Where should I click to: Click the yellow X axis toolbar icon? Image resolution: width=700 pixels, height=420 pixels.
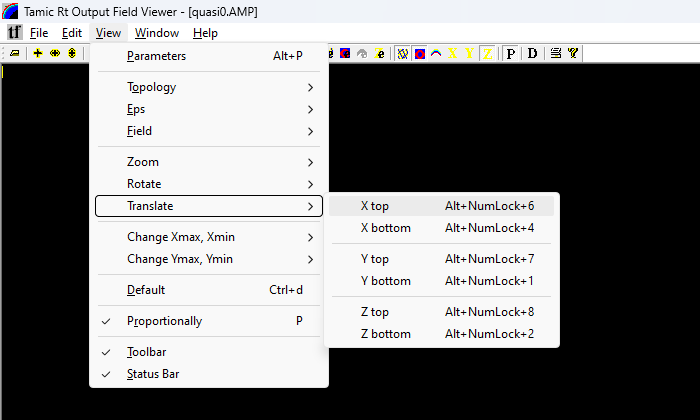click(453, 54)
